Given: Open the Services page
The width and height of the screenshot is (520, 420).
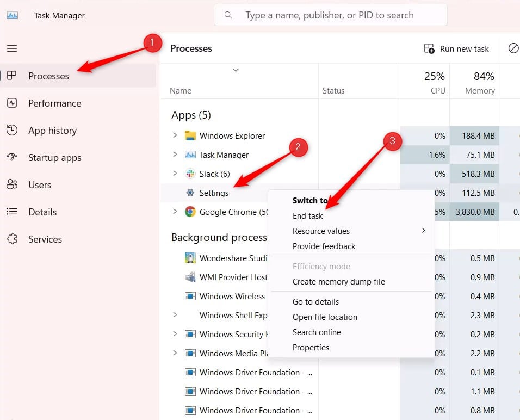Looking at the screenshot, I should coord(78,239).
